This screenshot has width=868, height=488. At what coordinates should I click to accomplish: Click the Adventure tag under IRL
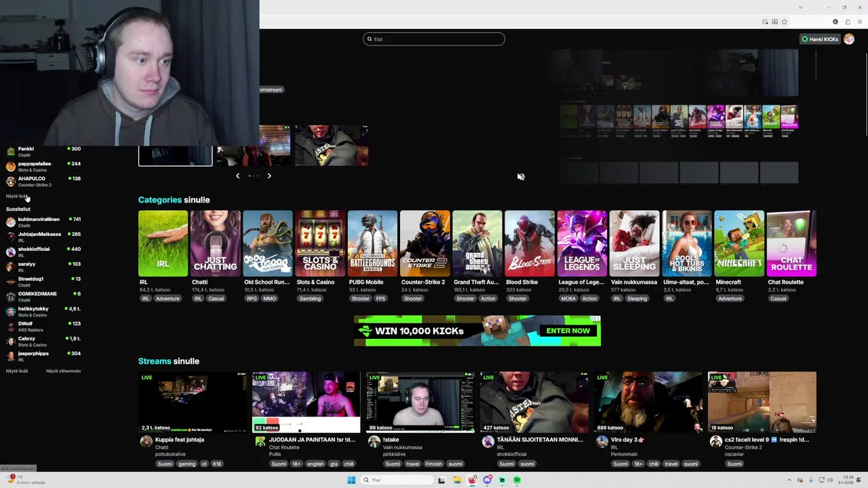[x=167, y=298]
